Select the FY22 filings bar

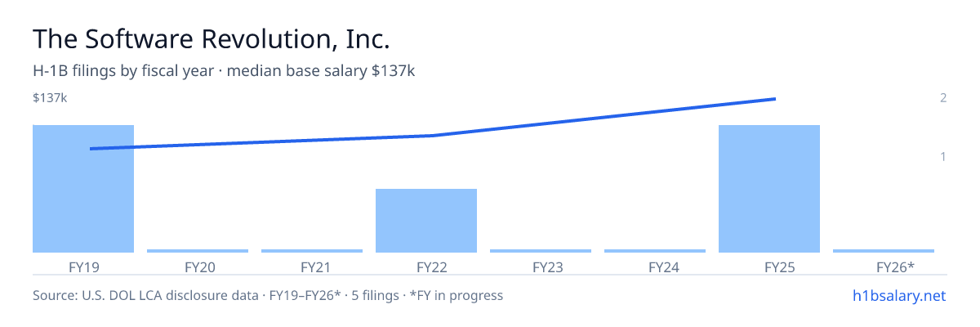tap(426, 221)
